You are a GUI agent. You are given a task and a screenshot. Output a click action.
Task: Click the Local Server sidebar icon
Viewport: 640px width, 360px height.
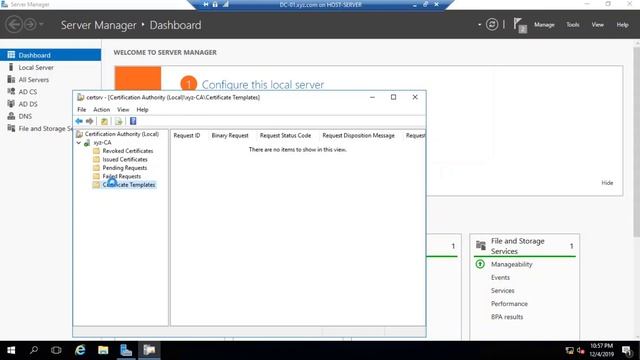(x=11, y=67)
